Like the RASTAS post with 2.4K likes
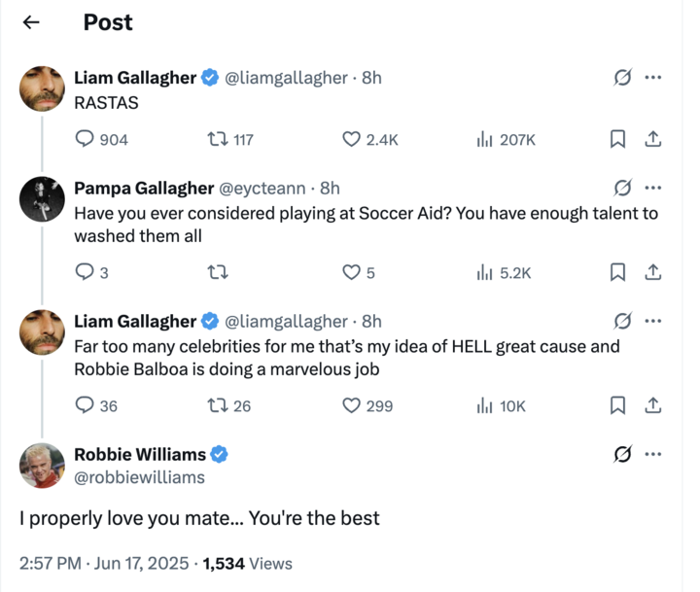The width and height of the screenshot is (700, 592). [352, 140]
